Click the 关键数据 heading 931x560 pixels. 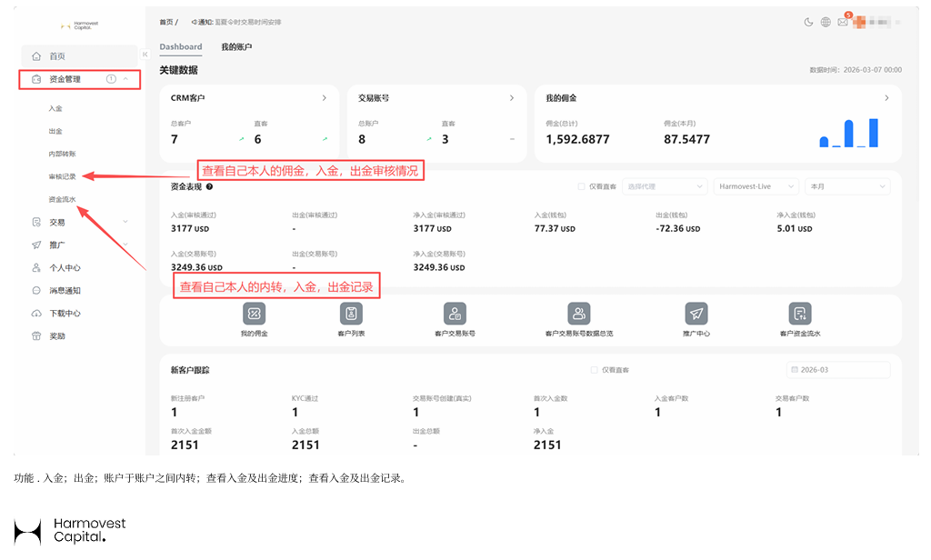tap(179, 70)
